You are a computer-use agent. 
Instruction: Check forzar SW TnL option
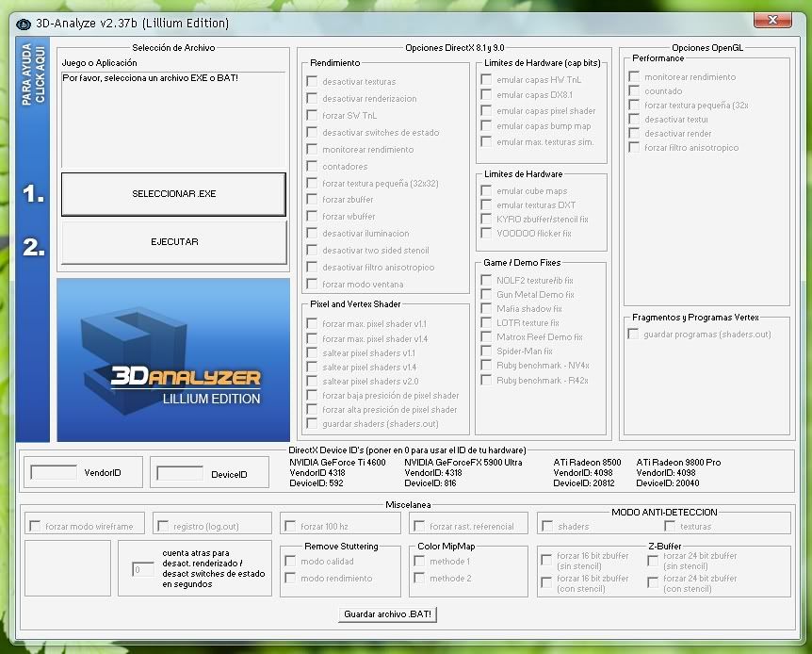point(312,115)
